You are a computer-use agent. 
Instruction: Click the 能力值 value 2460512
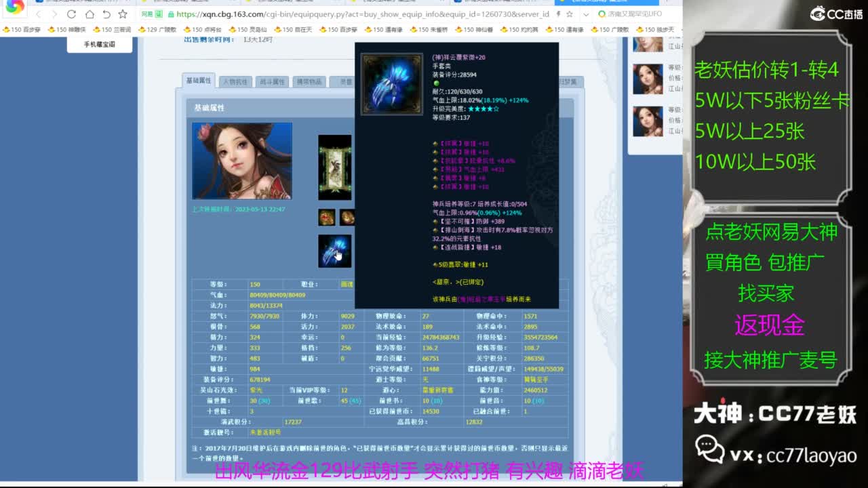click(x=536, y=390)
